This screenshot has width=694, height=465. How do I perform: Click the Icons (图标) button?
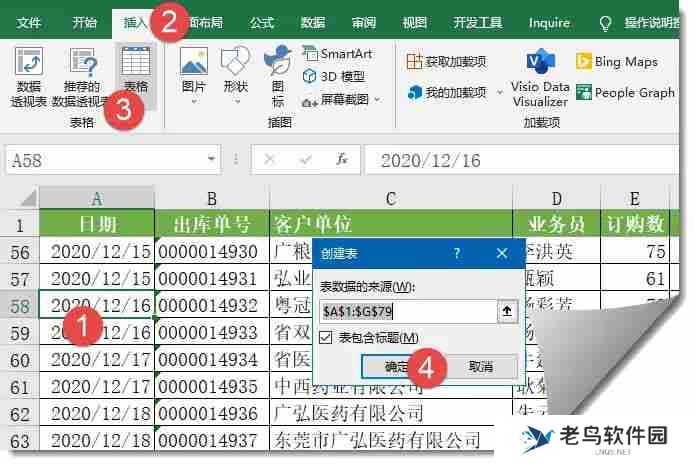point(278,76)
